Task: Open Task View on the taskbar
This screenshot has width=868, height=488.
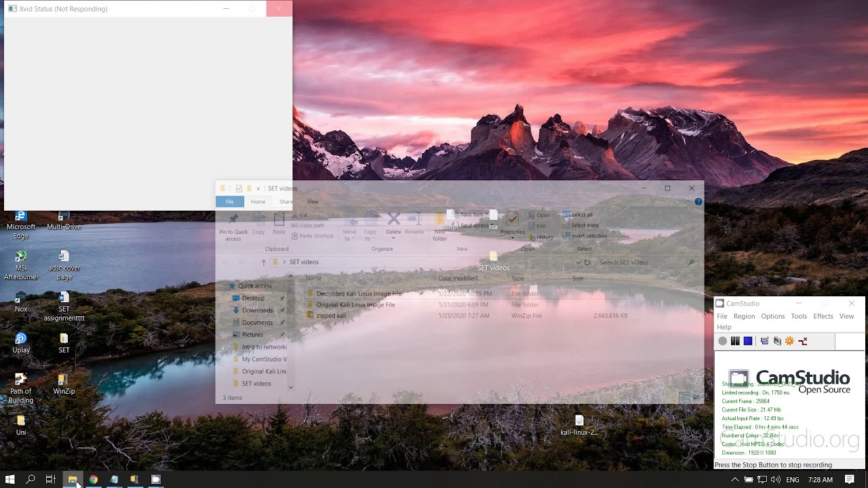Action: pyautogui.click(x=50, y=479)
